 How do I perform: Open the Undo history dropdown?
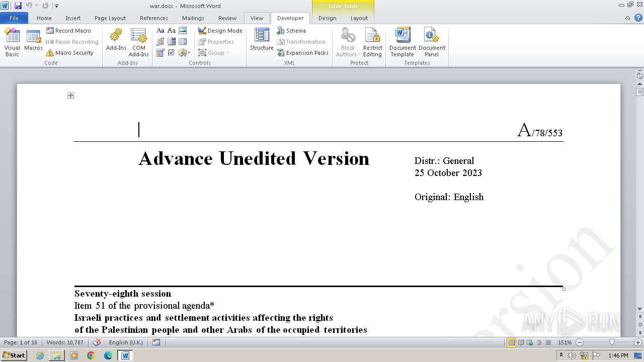click(x=36, y=6)
